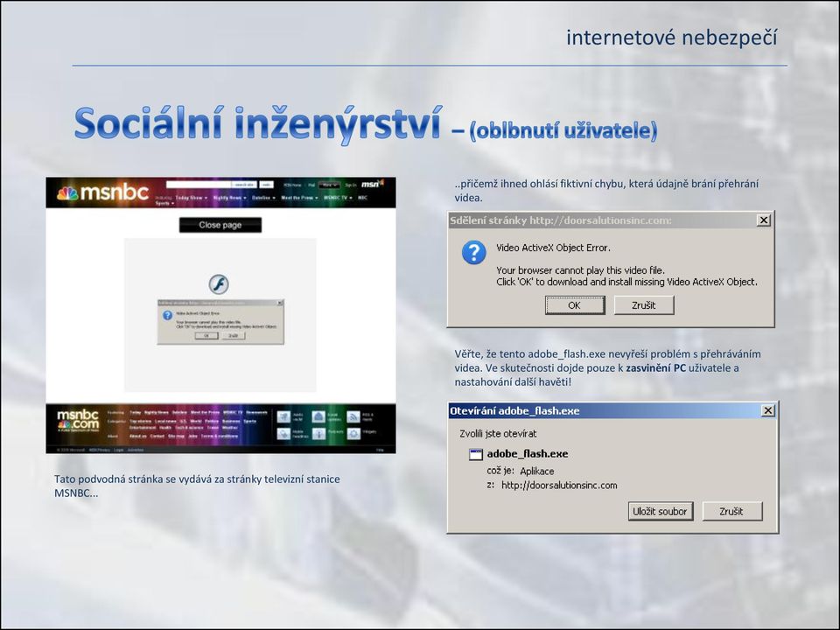Click the Terms & conditions footer link

point(220,436)
